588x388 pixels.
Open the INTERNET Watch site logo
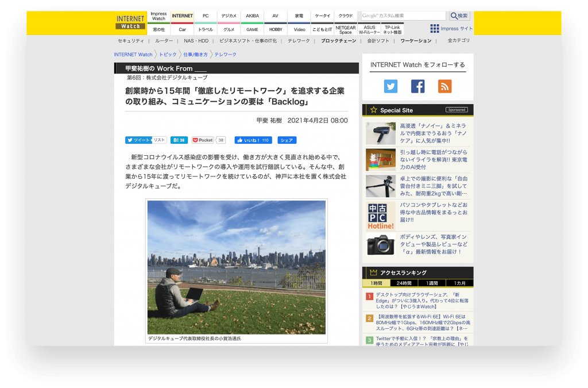130,22
